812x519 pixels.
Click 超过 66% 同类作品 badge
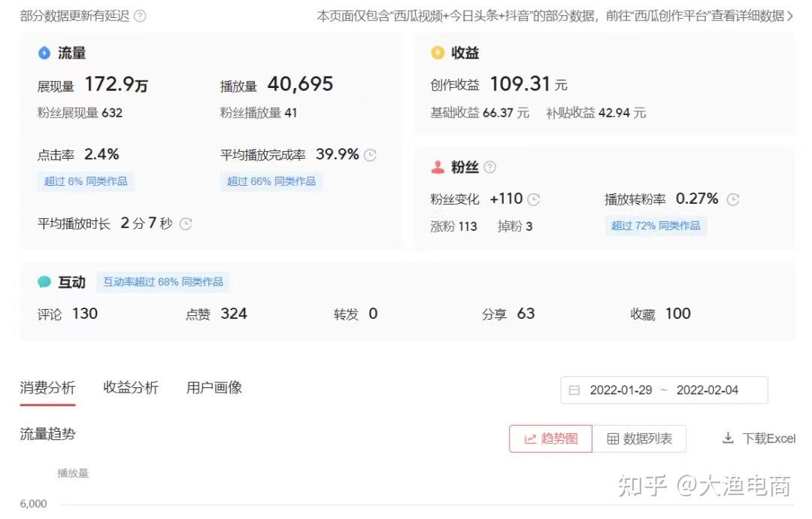pos(271,181)
